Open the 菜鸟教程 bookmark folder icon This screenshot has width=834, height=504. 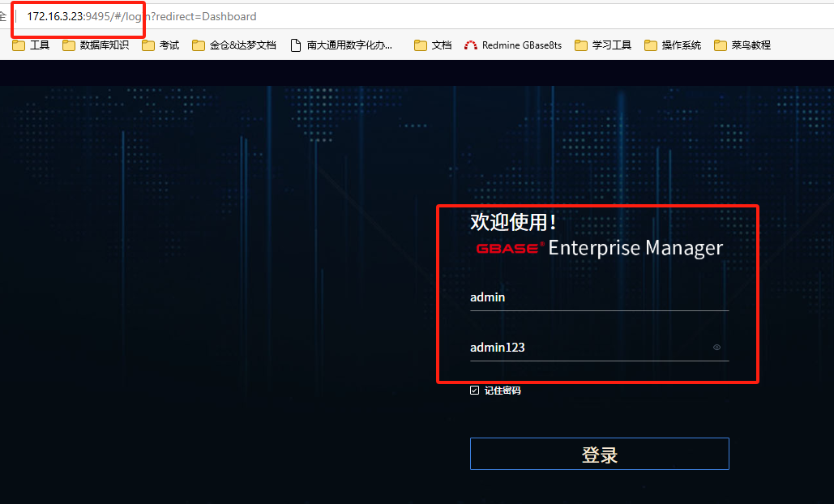click(x=721, y=45)
